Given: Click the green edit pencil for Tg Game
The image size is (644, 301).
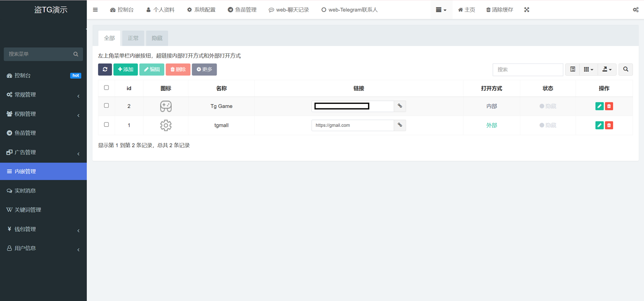Looking at the screenshot, I should [599, 106].
